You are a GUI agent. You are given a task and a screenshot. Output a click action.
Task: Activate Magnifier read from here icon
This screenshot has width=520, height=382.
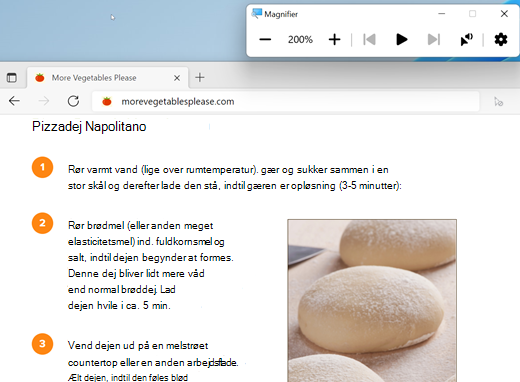(466, 40)
